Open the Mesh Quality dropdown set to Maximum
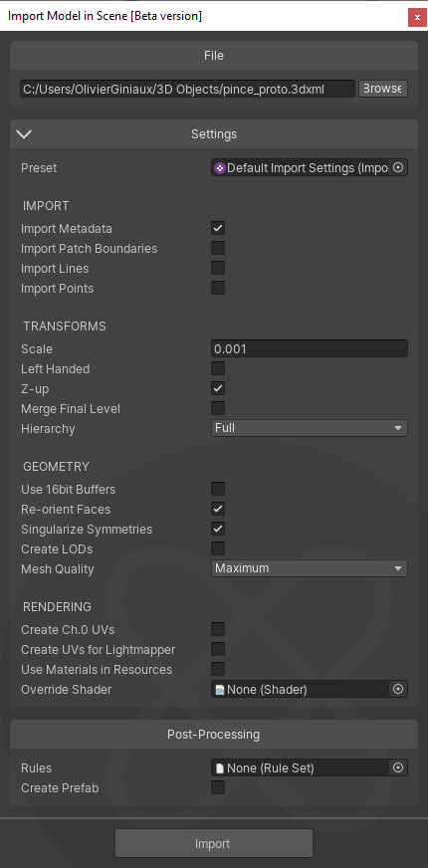The image size is (428, 868). 310,568
